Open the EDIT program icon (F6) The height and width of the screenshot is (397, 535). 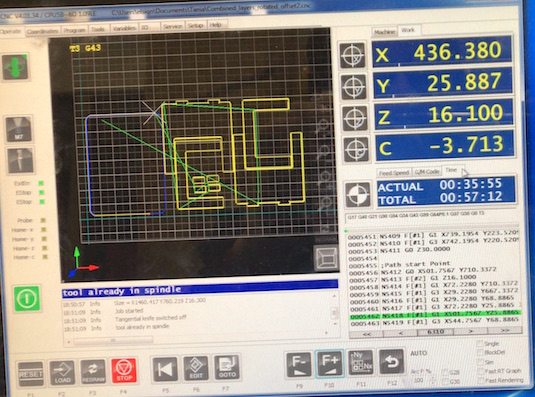point(196,368)
